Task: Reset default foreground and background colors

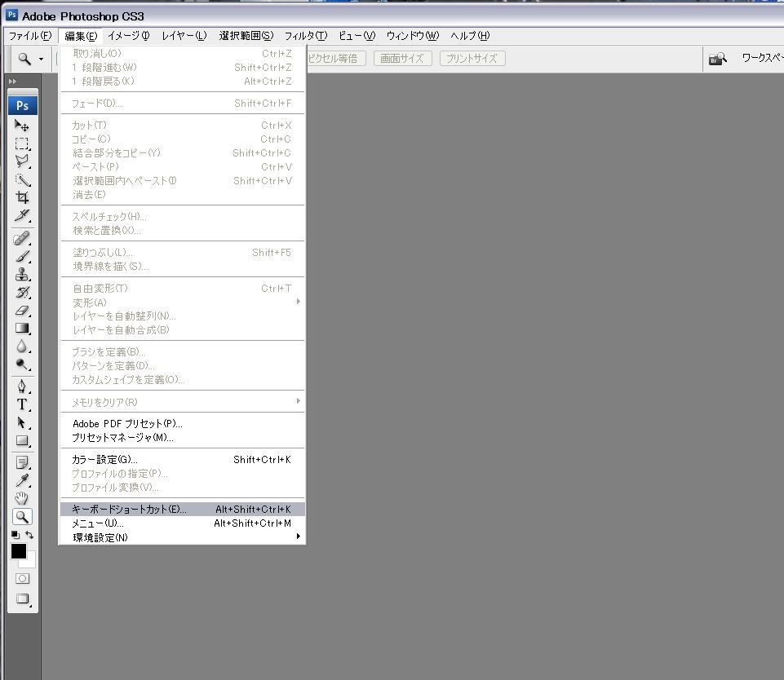Action: [x=16, y=535]
